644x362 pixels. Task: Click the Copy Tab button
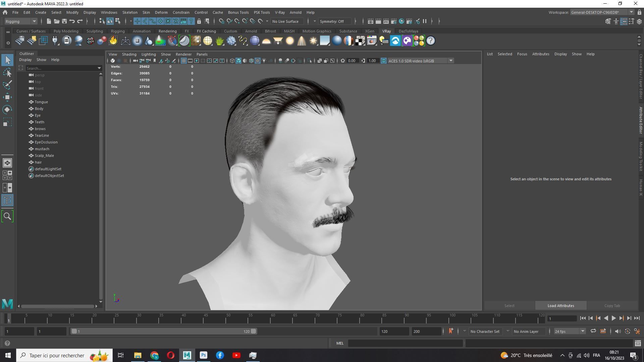[x=612, y=306]
